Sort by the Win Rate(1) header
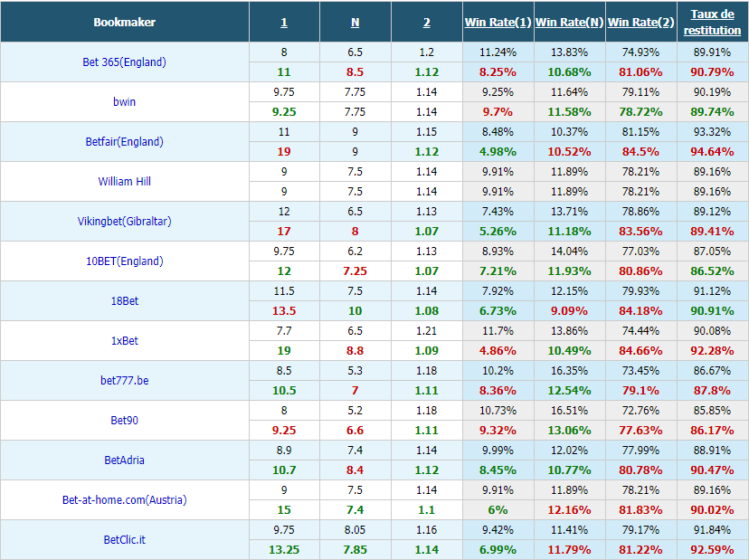Screen dimensions: 749x560 click(x=498, y=22)
